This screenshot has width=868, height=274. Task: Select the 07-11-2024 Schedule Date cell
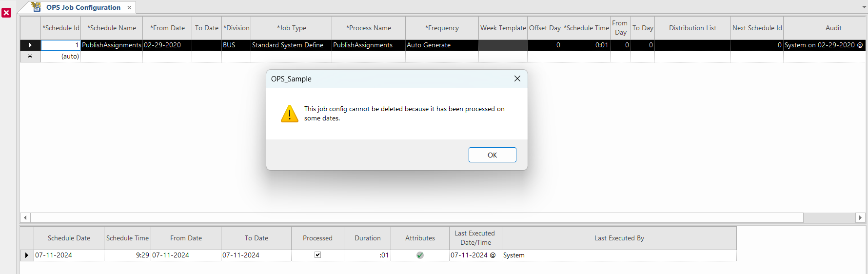point(69,255)
